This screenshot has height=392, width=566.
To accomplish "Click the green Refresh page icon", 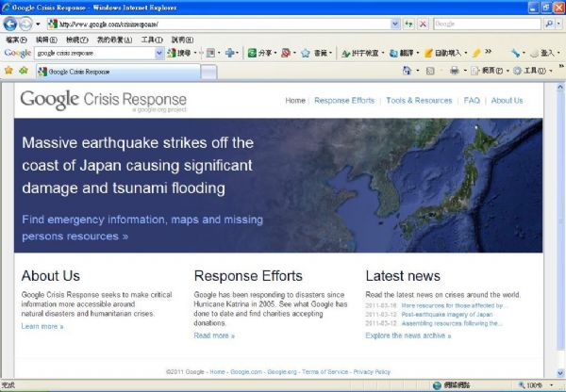I will click(x=408, y=24).
